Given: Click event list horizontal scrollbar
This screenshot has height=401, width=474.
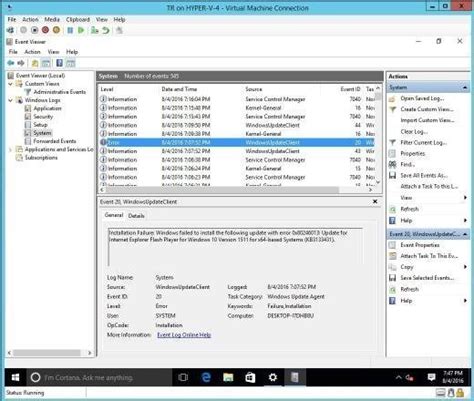Looking at the screenshot, I should pyautogui.click(x=222, y=190).
